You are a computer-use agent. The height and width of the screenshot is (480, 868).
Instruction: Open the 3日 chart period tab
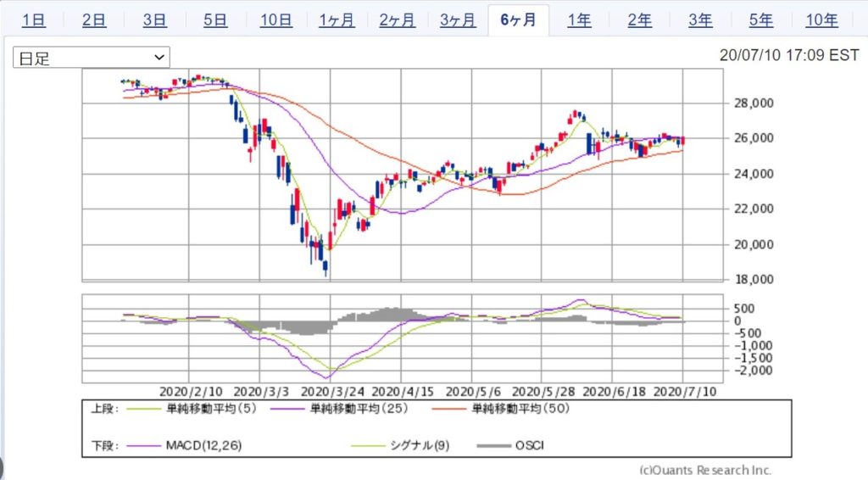pyautogui.click(x=155, y=21)
